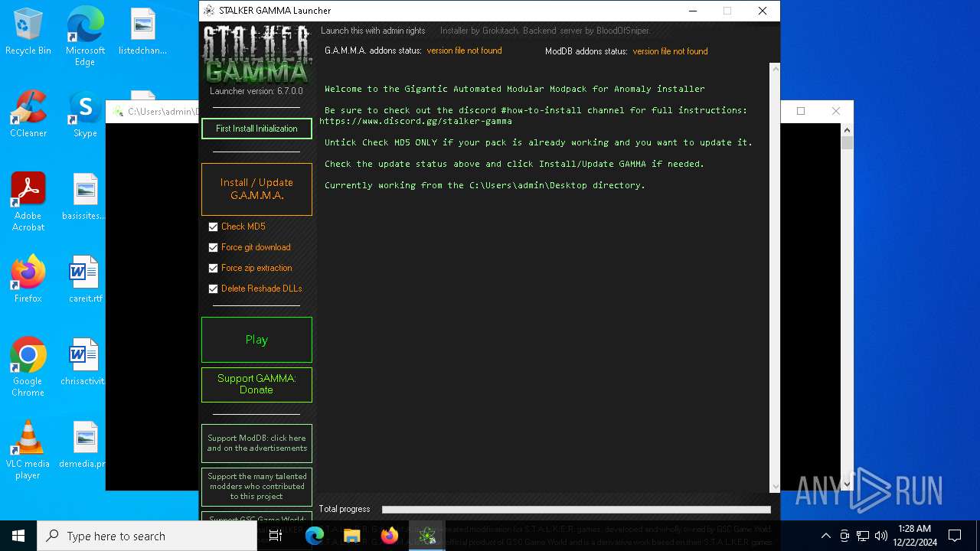This screenshot has height=551, width=980.
Task: Switch to STALKER GAMMA taskbar icon
Action: click(427, 536)
